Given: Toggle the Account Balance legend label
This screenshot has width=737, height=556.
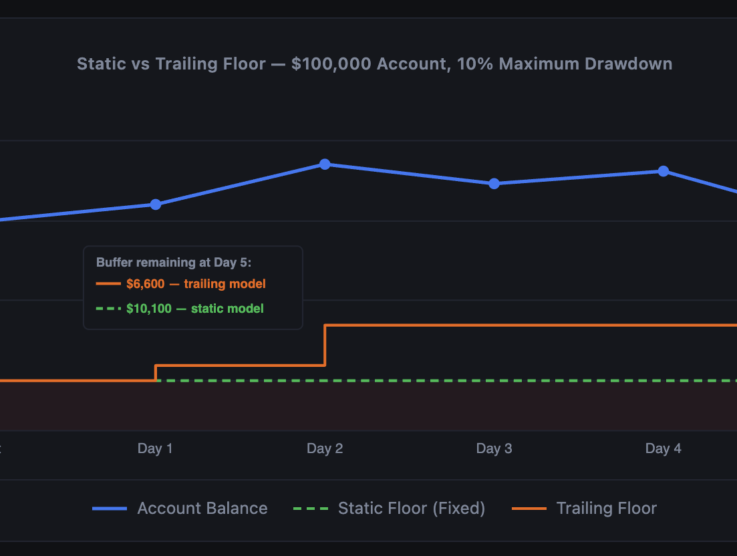Looking at the screenshot, I should pyautogui.click(x=202, y=508).
